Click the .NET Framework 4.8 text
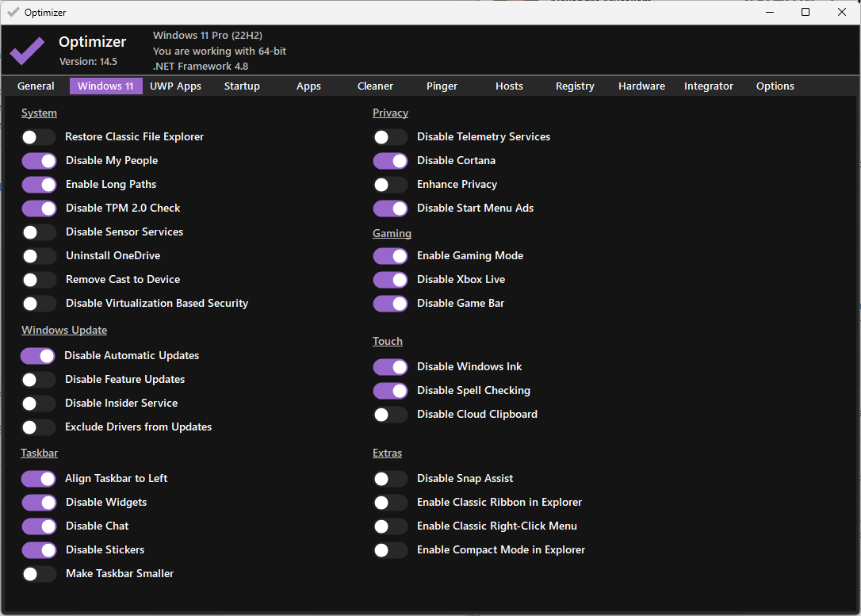Image resolution: width=861 pixels, height=616 pixels. tap(201, 67)
